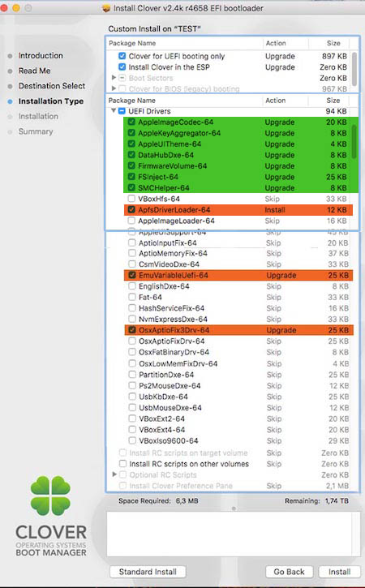Enable UsbKbDxe-64 checkbox

tap(132, 397)
